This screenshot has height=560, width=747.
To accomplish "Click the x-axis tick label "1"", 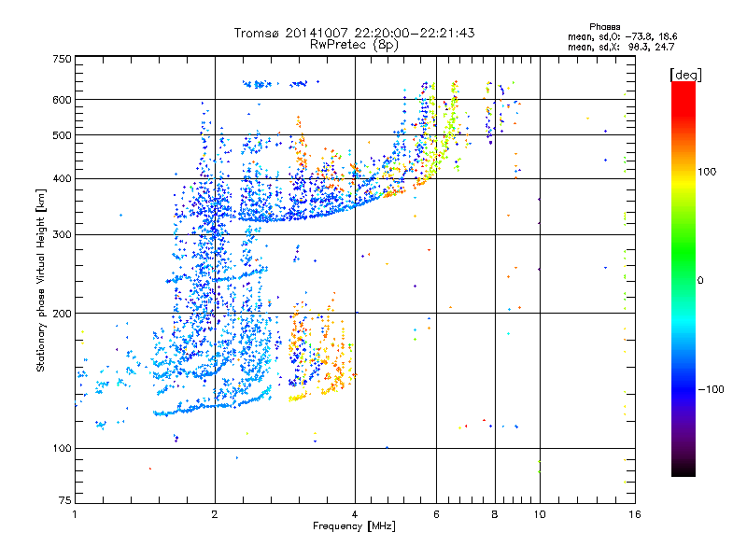I will [x=75, y=514].
